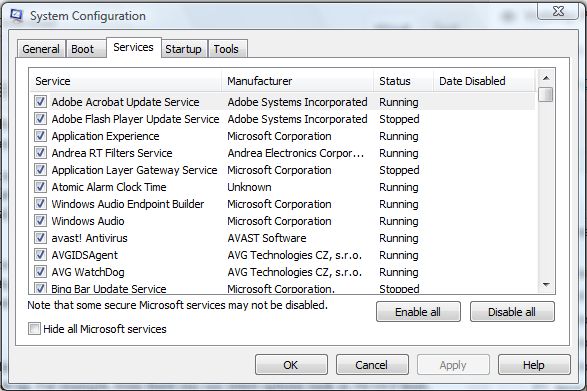587x391 pixels.
Task: Click the services list scrollbar thumb
Action: coord(546,94)
